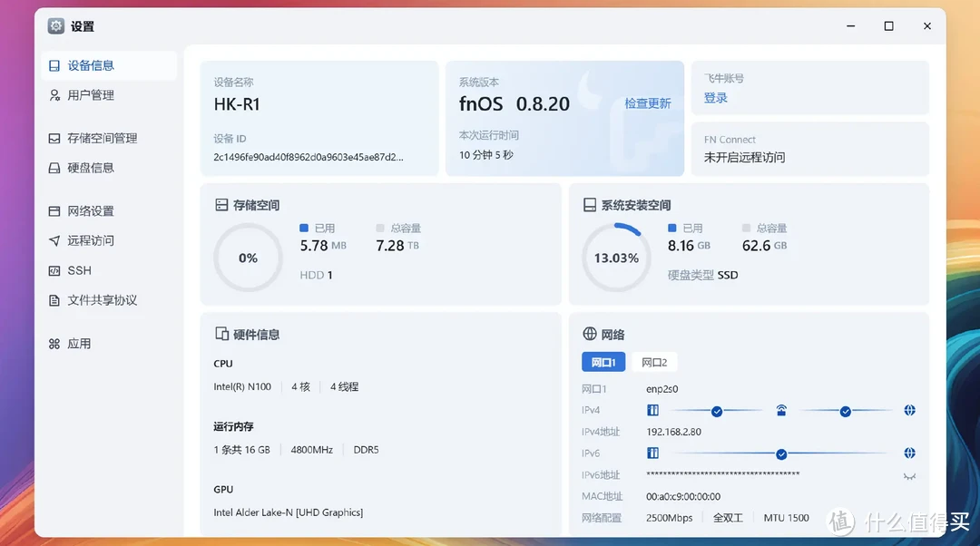Image resolution: width=980 pixels, height=546 pixels.
Task: Click the truncated 设备 ID value
Action: pyautogui.click(x=309, y=157)
